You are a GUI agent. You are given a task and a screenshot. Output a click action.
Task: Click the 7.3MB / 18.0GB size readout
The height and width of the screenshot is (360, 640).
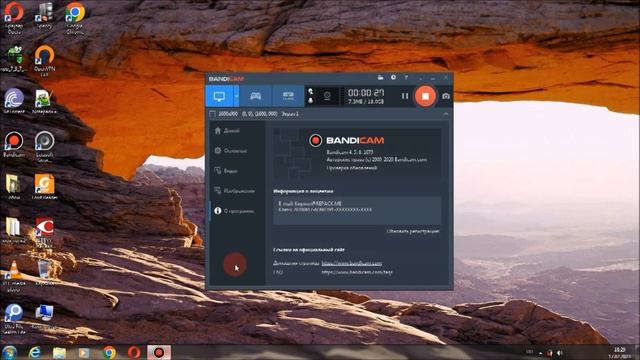366,101
